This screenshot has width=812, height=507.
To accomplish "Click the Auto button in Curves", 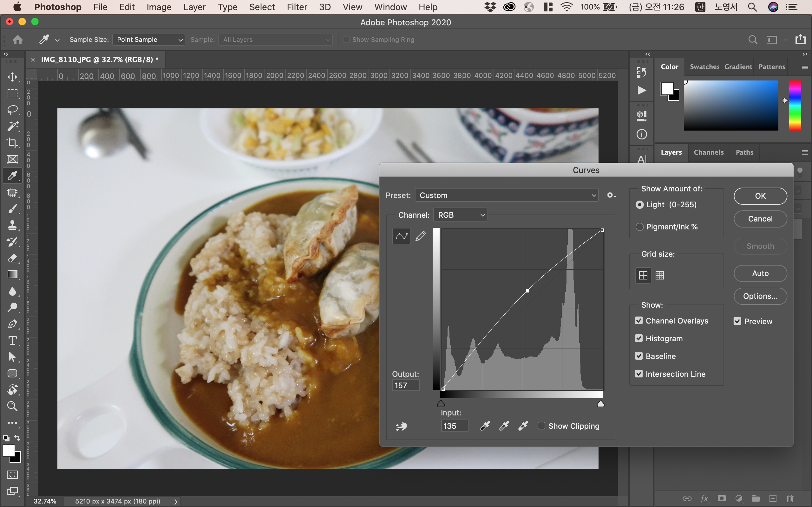I will pos(760,273).
